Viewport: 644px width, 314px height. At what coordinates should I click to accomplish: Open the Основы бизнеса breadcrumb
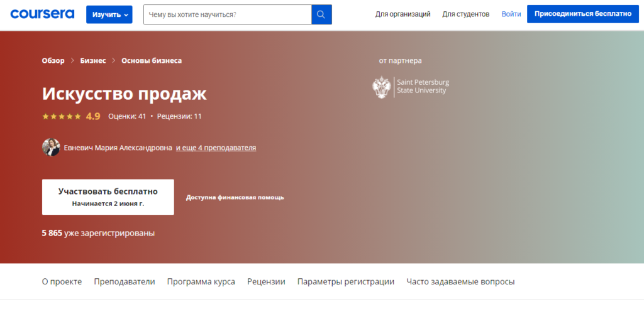point(152,61)
